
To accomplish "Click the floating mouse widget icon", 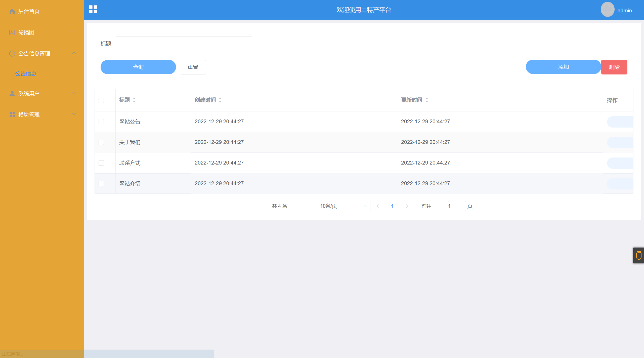I will [x=638, y=256].
